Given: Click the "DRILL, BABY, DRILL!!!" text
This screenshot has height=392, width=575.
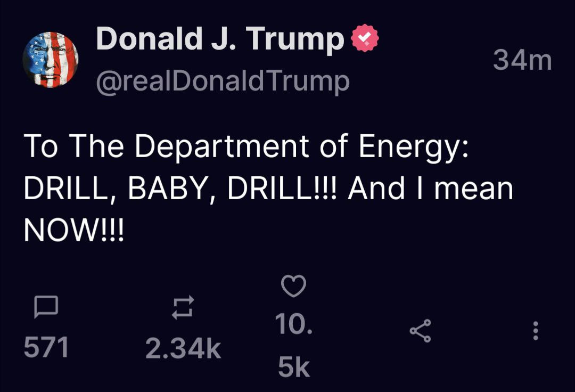Looking at the screenshot, I should pos(180,189).
